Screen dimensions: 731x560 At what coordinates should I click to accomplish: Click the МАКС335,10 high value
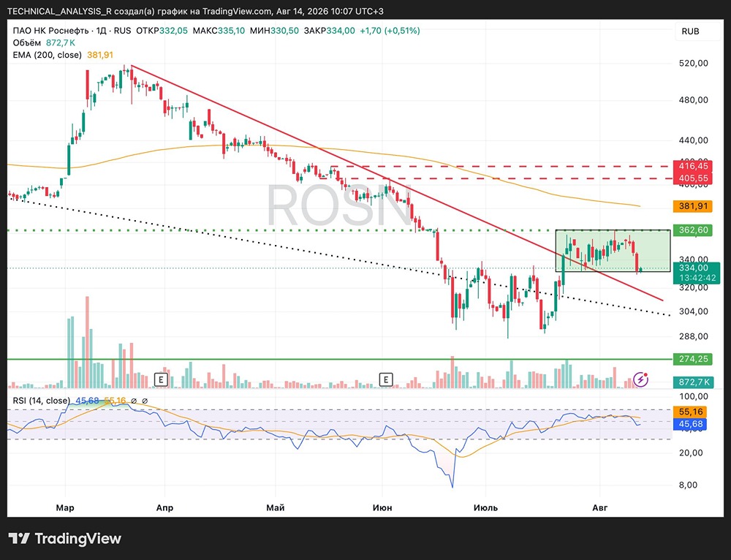pyautogui.click(x=219, y=31)
